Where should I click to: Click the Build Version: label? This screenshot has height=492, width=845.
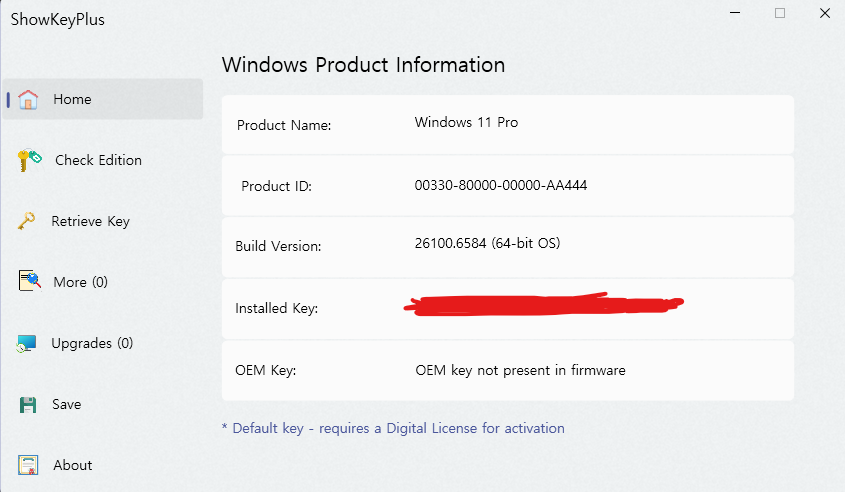coord(278,246)
